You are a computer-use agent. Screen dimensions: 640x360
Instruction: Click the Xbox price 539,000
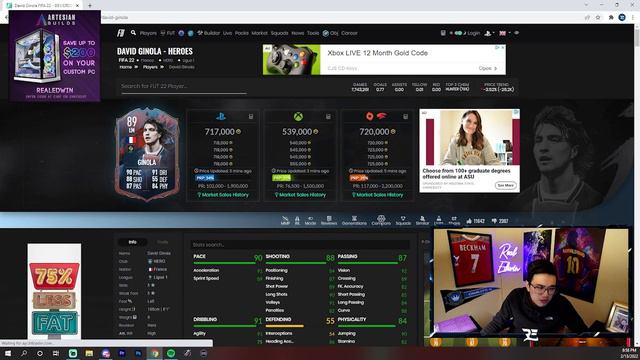tap(300, 132)
